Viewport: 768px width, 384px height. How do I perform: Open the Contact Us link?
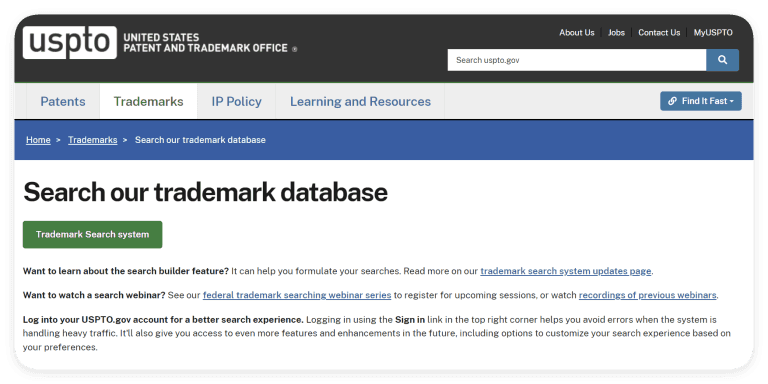[x=659, y=33]
